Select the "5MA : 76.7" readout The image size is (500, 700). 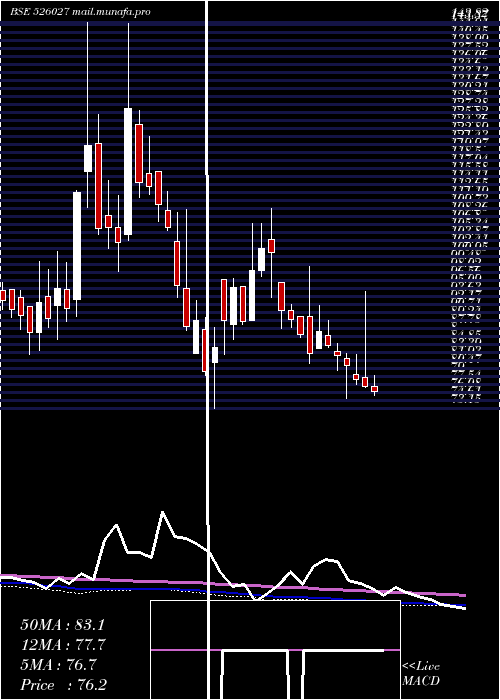click(x=58, y=665)
